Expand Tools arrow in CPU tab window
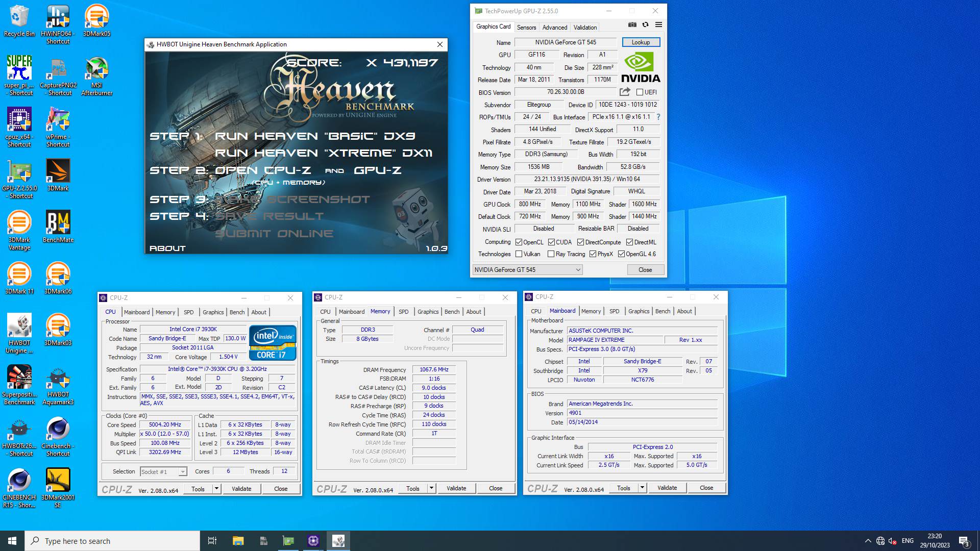This screenshot has height=551, width=980. pos(216,489)
